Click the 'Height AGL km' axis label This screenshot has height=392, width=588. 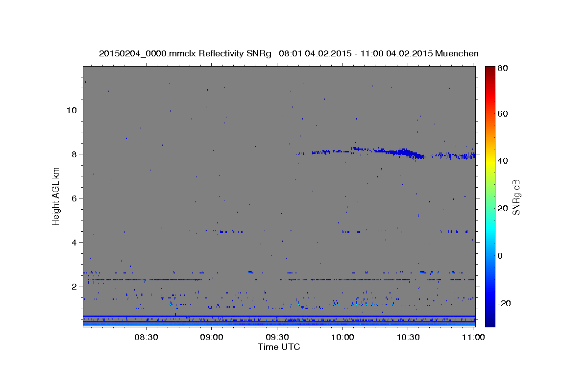click(56, 196)
